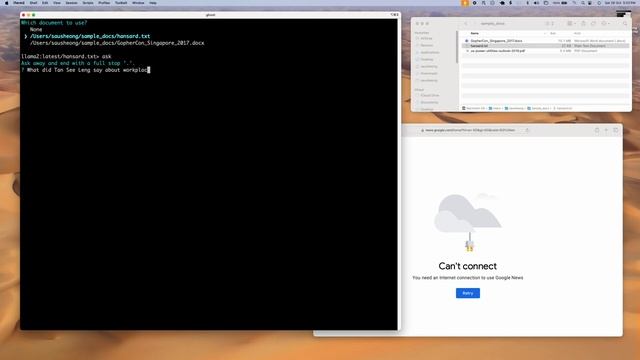This screenshot has height=360, width=640.
Task: Click Macintosh HD in Finder path bar
Action: 473,109
